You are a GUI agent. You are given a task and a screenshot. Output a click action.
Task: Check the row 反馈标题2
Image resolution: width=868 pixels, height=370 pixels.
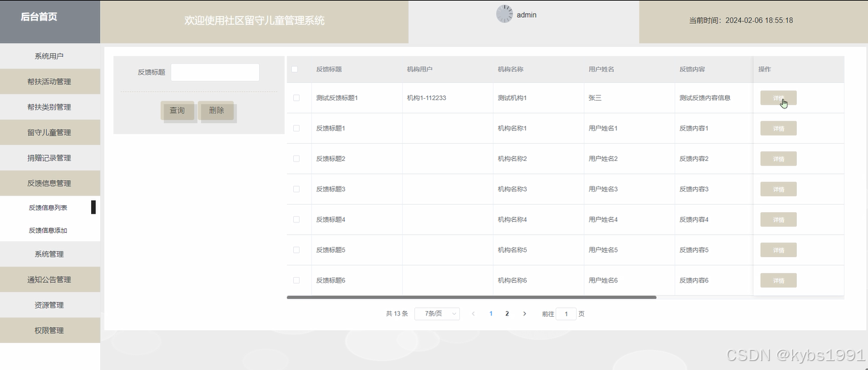(x=296, y=158)
